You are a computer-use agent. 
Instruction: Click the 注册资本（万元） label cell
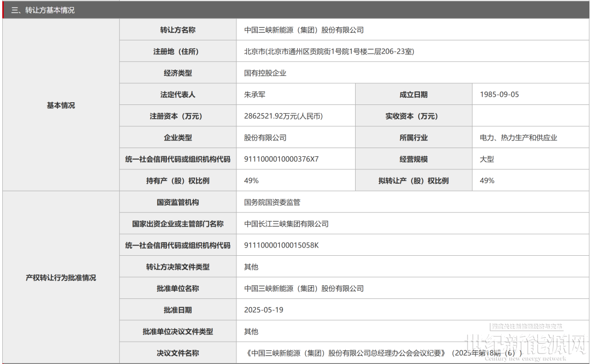(x=178, y=116)
